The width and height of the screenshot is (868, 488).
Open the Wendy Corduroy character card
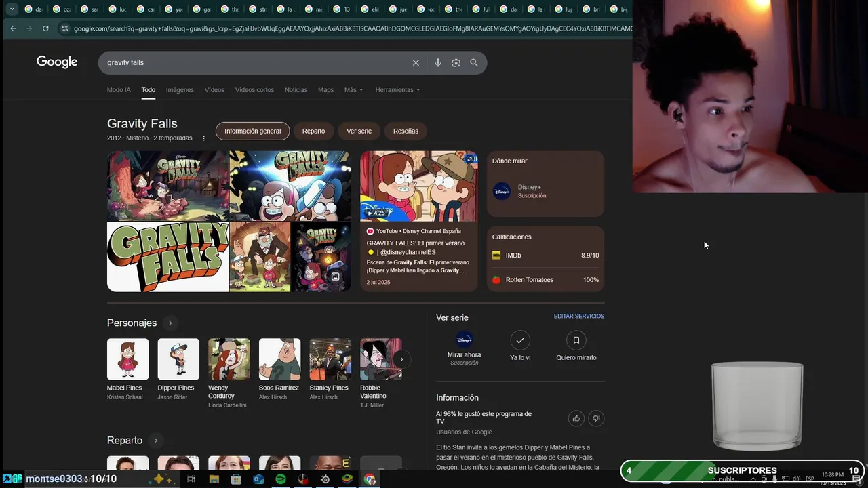[229, 373]
